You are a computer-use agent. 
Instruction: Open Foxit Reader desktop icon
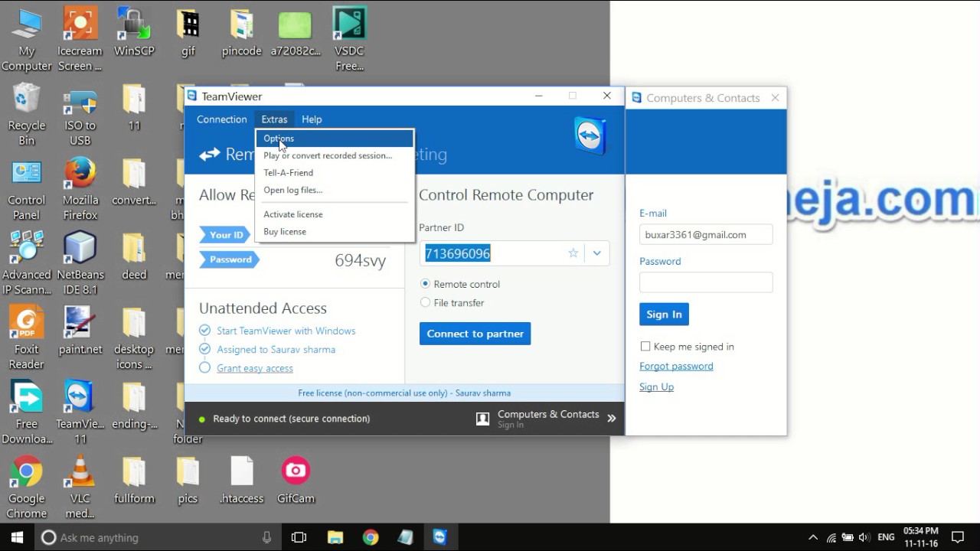click(27, 337)
